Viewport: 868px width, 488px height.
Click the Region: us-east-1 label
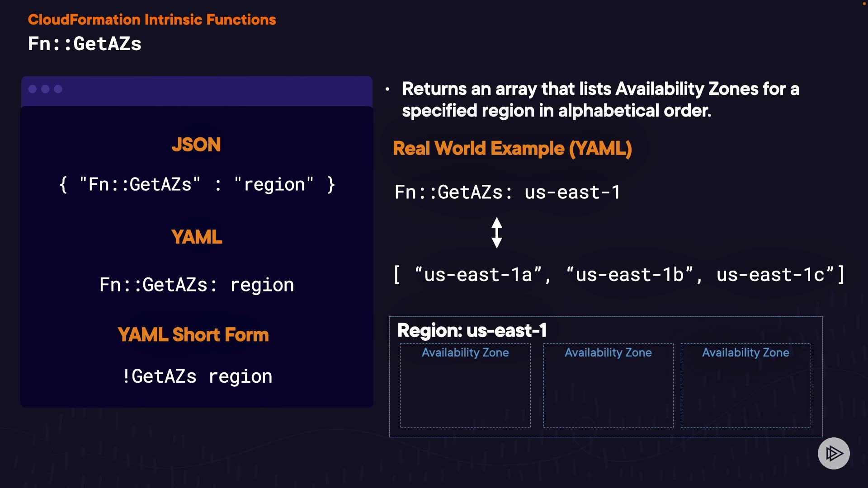point(472,330)
